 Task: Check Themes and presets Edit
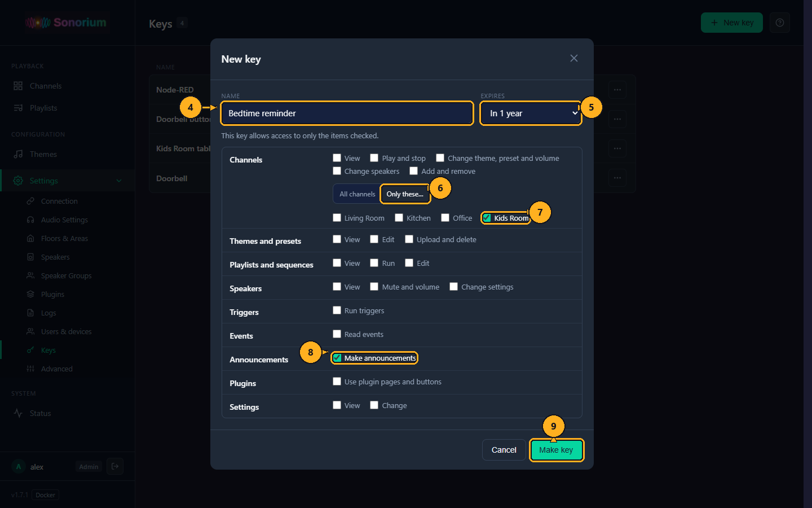pos(374,239)
